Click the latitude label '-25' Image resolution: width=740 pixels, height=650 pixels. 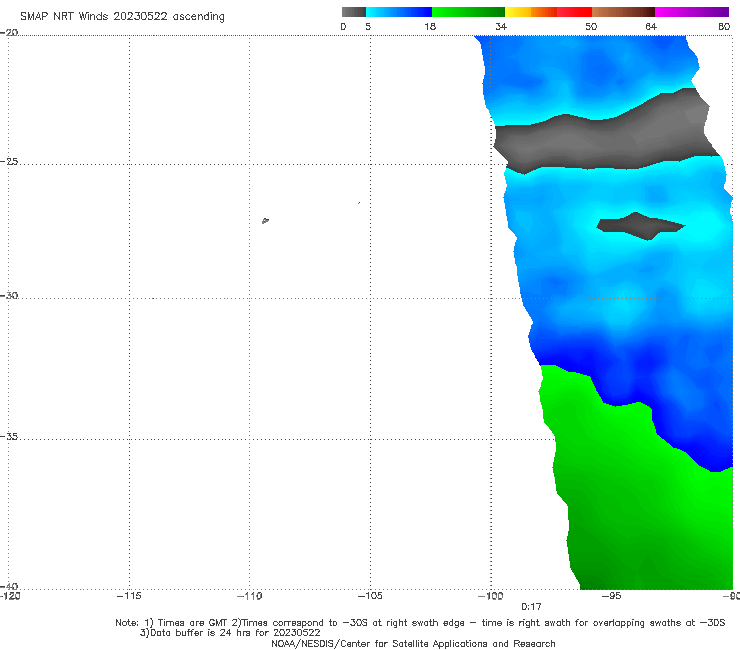[9, 161]
